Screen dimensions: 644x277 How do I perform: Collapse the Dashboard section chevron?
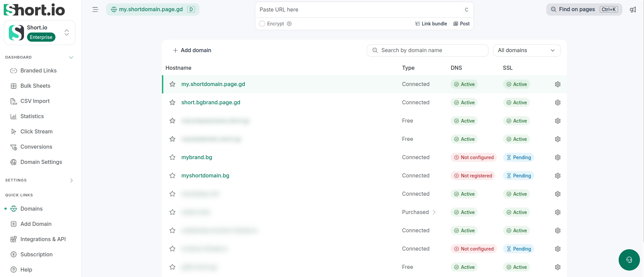click(x=71, y=58)
